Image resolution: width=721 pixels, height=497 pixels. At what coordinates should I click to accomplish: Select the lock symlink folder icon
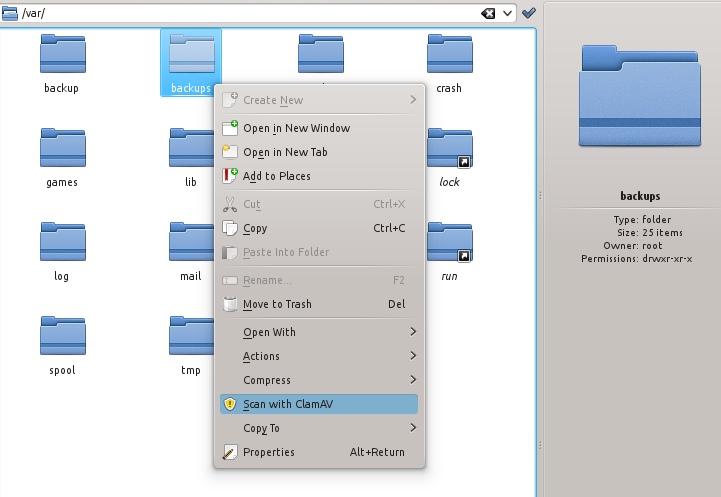[450, 149]
